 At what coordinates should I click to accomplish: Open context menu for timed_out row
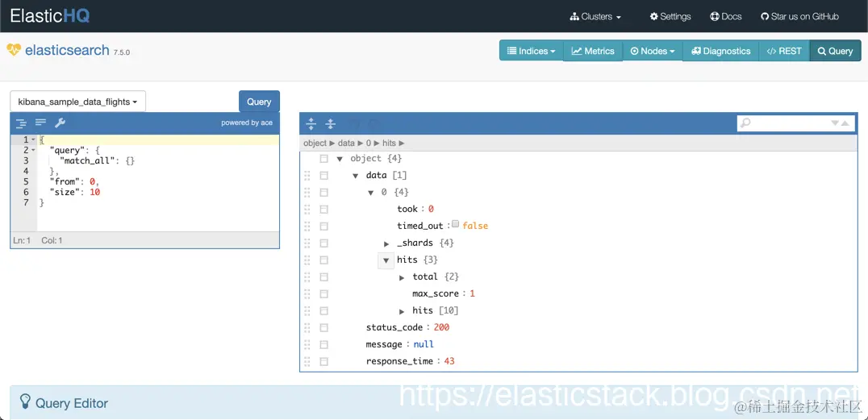[x=323, y=227]
